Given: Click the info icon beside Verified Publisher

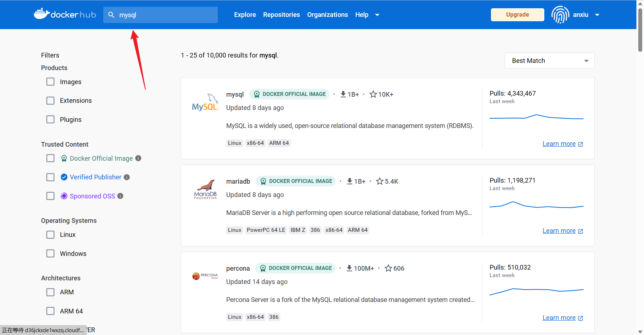Looking at the screenshot, I should [127, 177].
